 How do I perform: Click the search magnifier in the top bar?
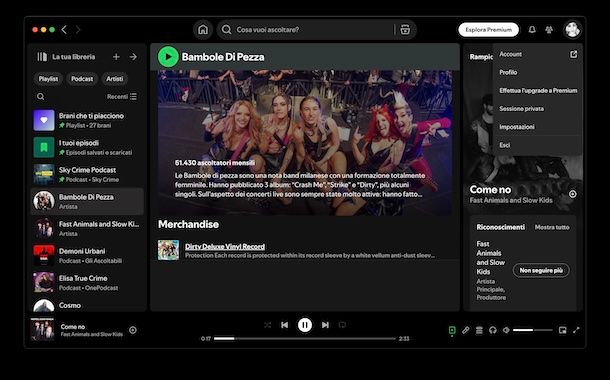[226, 30]
